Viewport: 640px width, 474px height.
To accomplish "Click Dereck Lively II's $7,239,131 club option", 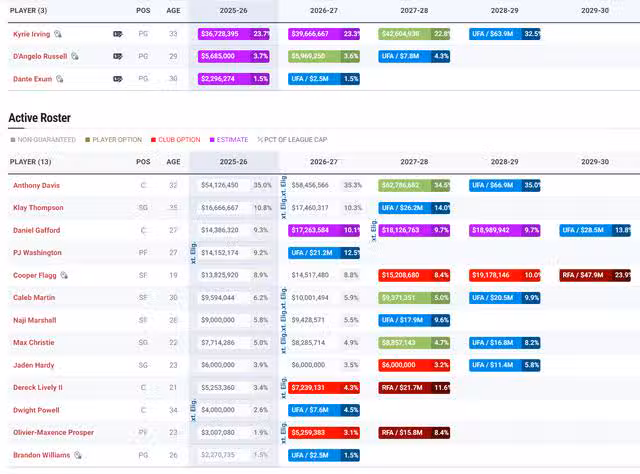I will pyautogui.click(x=324, y=387).
